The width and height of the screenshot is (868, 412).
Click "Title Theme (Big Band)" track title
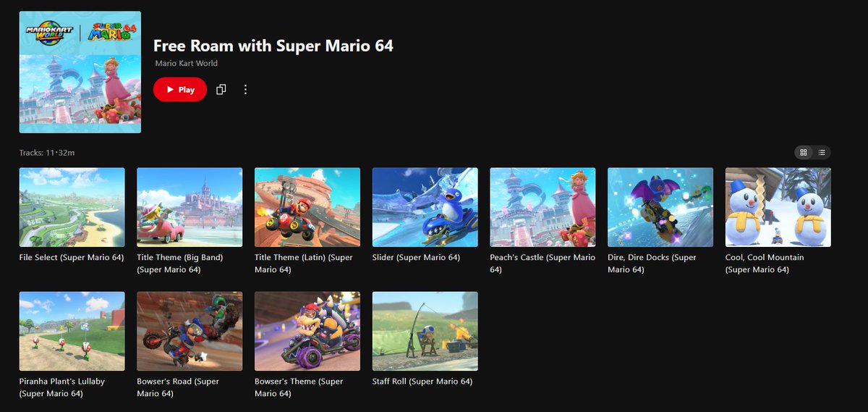coord(180,264)
